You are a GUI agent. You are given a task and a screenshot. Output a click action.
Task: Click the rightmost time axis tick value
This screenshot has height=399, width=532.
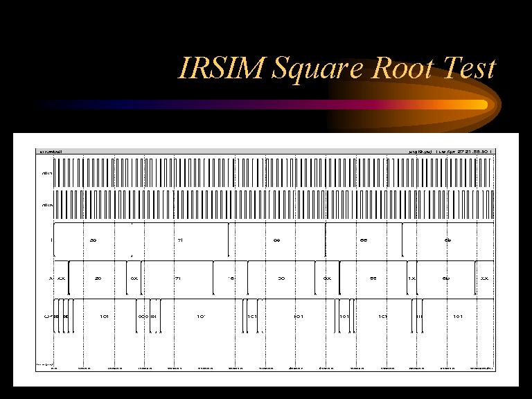[x=483, y=369]
